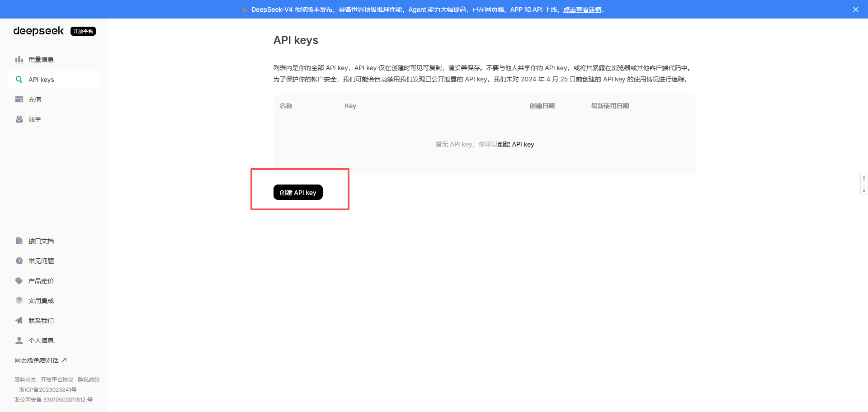
Task: Click the 接口文档 document icon
Action: (x=19, y=241)
